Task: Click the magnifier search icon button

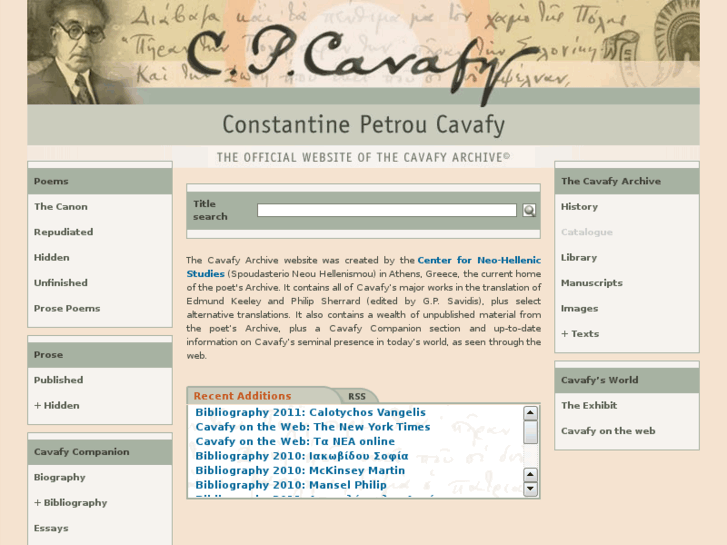Action: click(529, 210)
